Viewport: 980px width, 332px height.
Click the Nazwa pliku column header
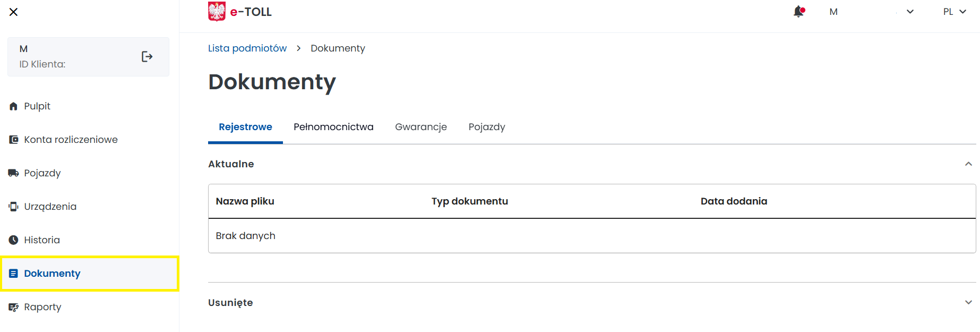[x=245, y=201]
